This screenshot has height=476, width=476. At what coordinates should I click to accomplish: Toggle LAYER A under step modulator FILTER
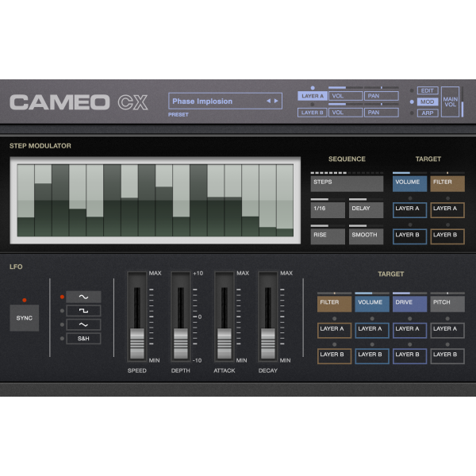[447, 210]
